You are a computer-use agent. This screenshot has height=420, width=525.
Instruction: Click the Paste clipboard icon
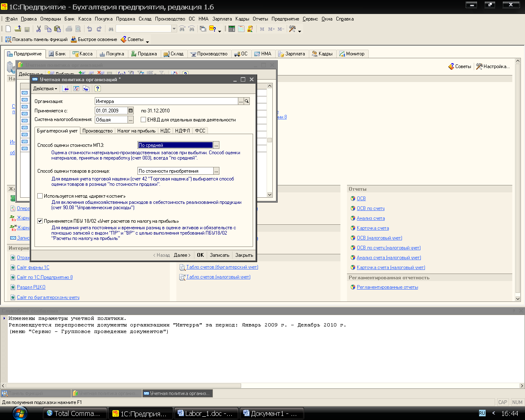click(57, 29)
